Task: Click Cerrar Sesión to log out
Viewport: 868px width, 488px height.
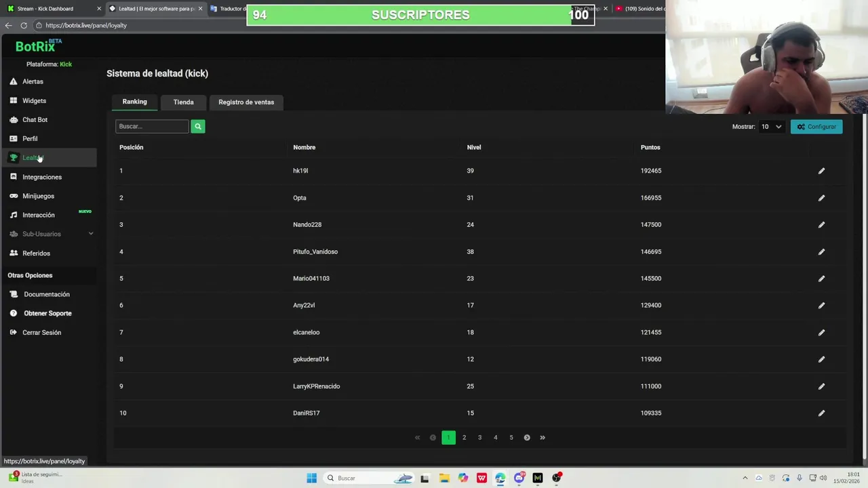Action: [41, 332]
